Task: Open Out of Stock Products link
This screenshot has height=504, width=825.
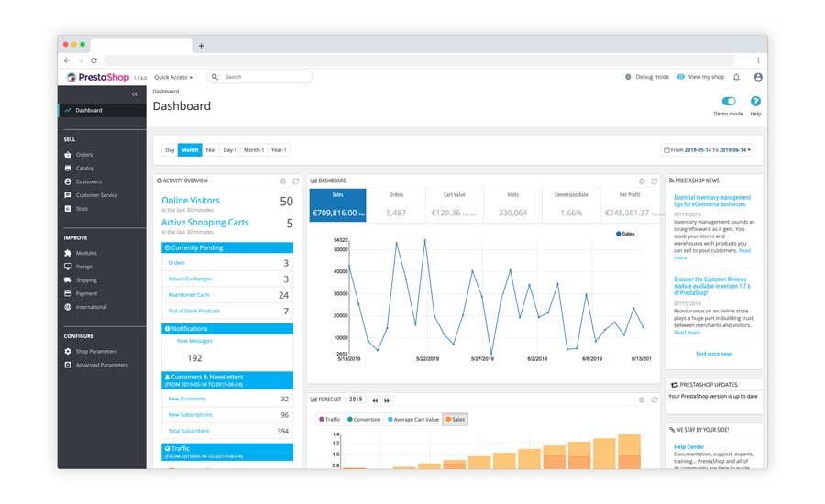Action: (193, 311)
